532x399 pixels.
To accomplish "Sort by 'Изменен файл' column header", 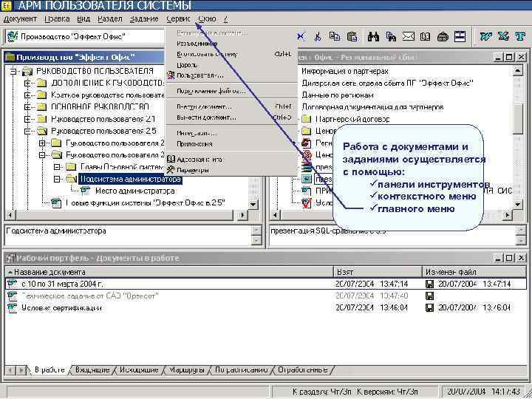I will (474, 272).
